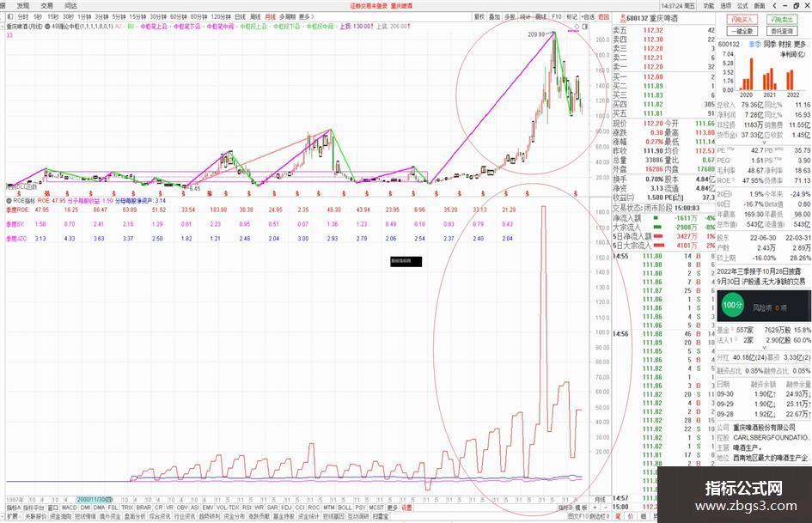Screen dimensions: 812x523
Task: Expand the 更多> period options
Action: (x=306, y=17)
